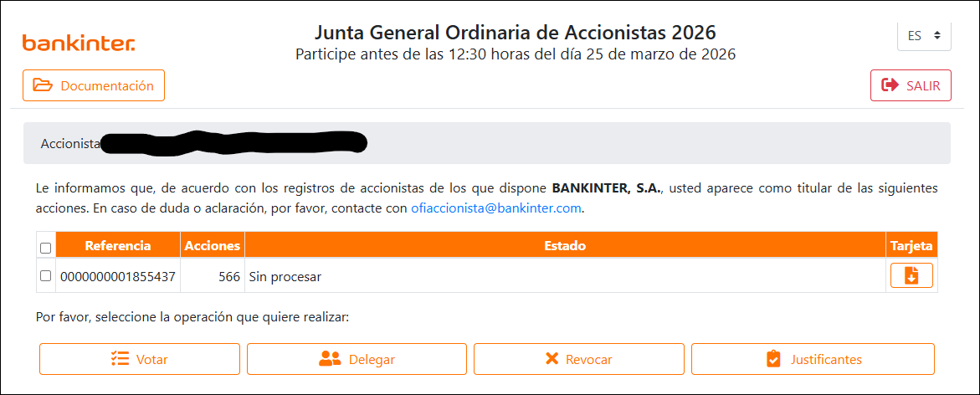Open Justificantes via the clipboard icon button
This screenshot has height=395, width=980.
(x=813, y=359)
